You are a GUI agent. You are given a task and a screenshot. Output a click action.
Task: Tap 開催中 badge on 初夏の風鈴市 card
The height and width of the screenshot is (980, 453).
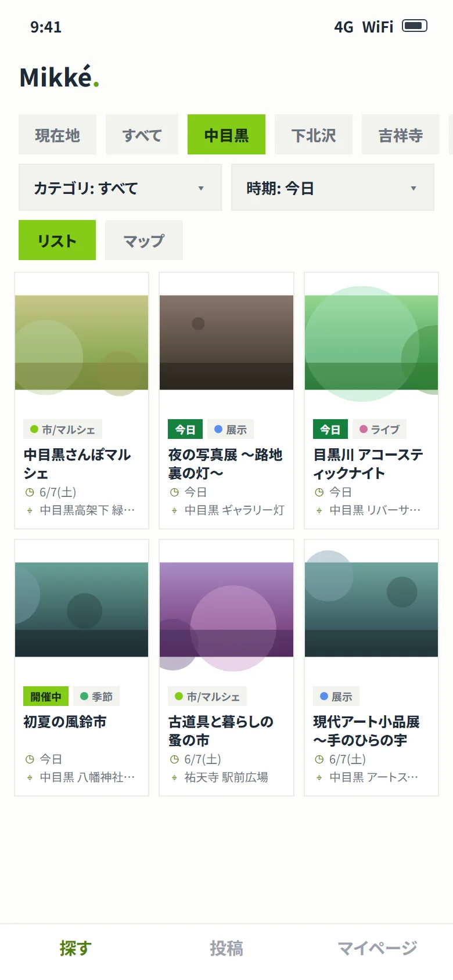coord(46,697)
